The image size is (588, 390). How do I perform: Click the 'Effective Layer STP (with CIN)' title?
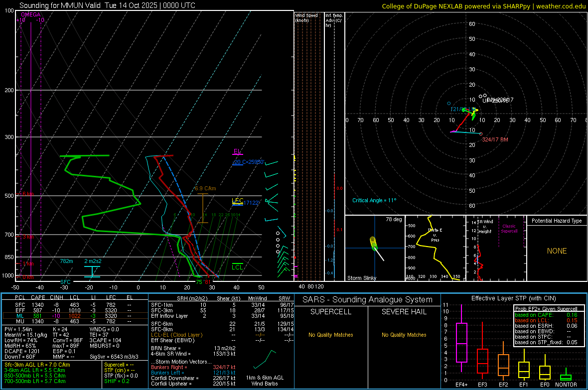click(513, 298)
